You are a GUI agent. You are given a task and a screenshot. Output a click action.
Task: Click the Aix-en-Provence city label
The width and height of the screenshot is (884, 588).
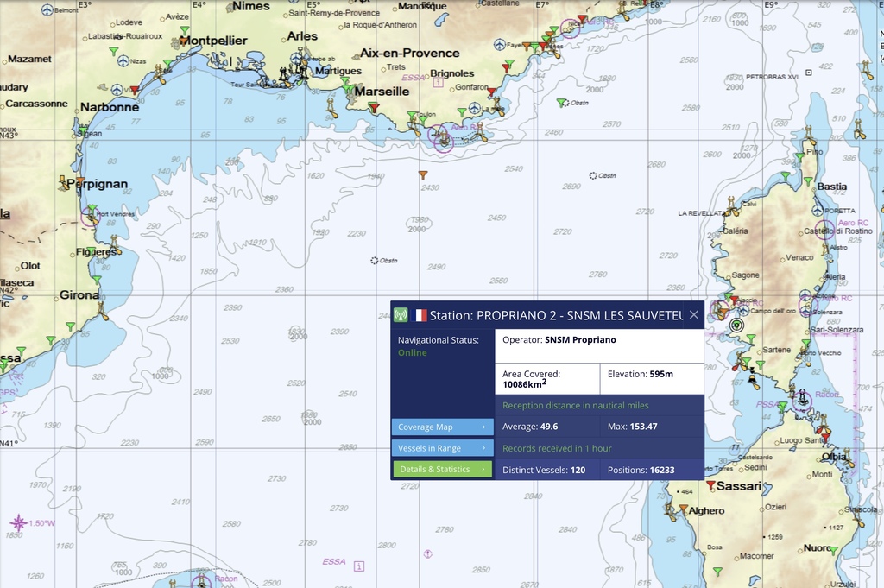[x=410, y=53]
